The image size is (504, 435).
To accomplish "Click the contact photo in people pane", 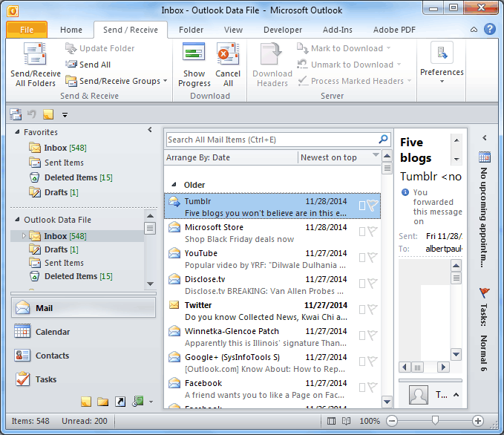I will point(419,395).
